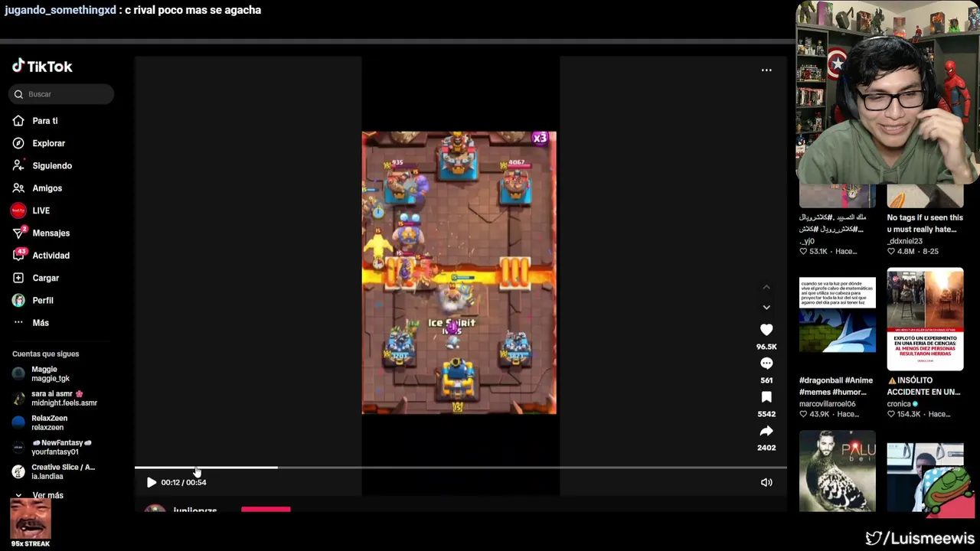Like the video with heart icon
Image resolution: width=980 pixels, height=551 pixels.
(766, 330)
